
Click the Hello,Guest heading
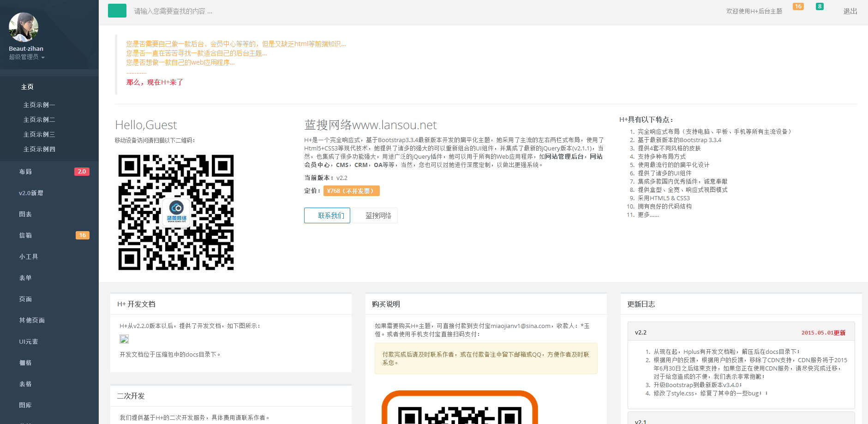coord(146,125)
